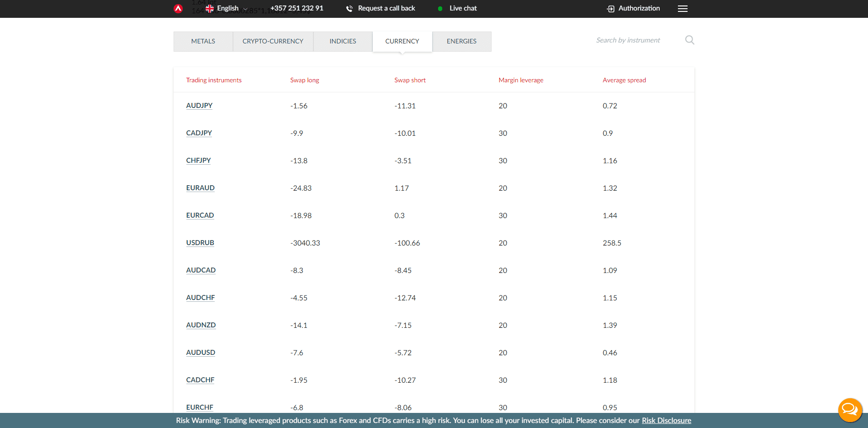Click the Margin leverage column header

[x=521, y=80]
